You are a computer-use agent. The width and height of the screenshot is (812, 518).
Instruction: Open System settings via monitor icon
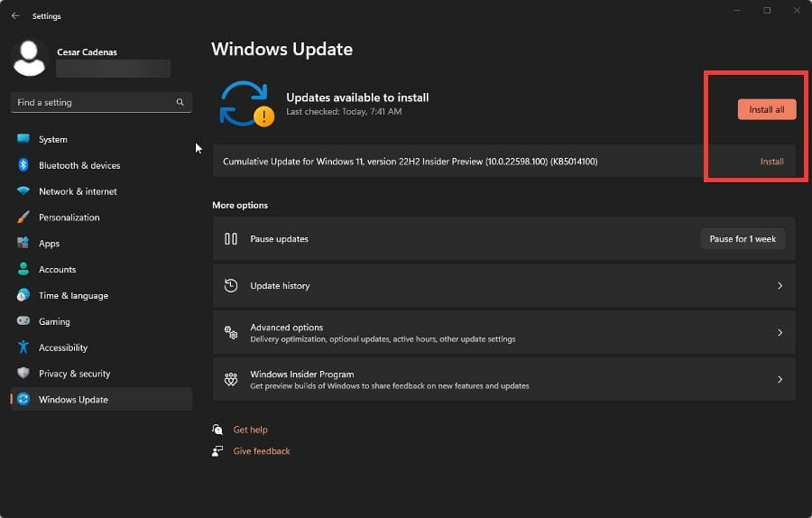23,139
